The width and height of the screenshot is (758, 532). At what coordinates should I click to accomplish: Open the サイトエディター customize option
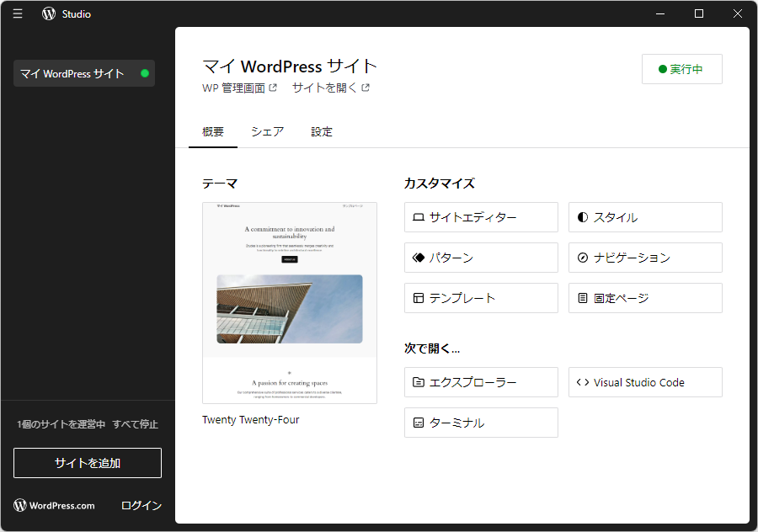click(480, 217)
